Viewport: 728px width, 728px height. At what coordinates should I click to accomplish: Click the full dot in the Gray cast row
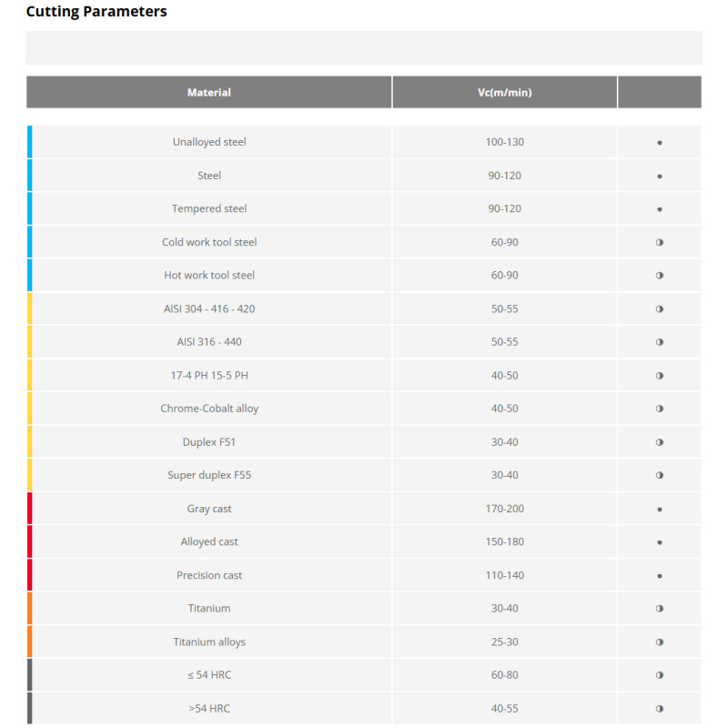[659, 510]
